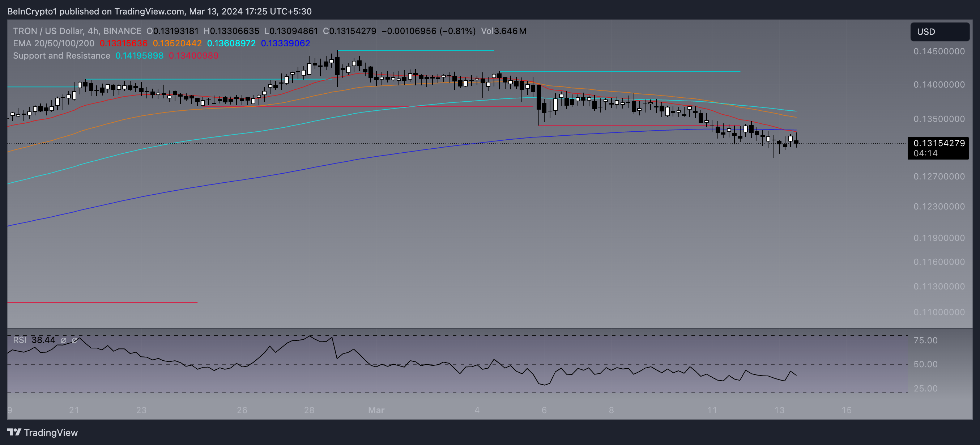Image resolution: width=980 pixels, height=445 pixels.
Task: Click the current price label 0.13154279
Action: click(x=938, y=143)
